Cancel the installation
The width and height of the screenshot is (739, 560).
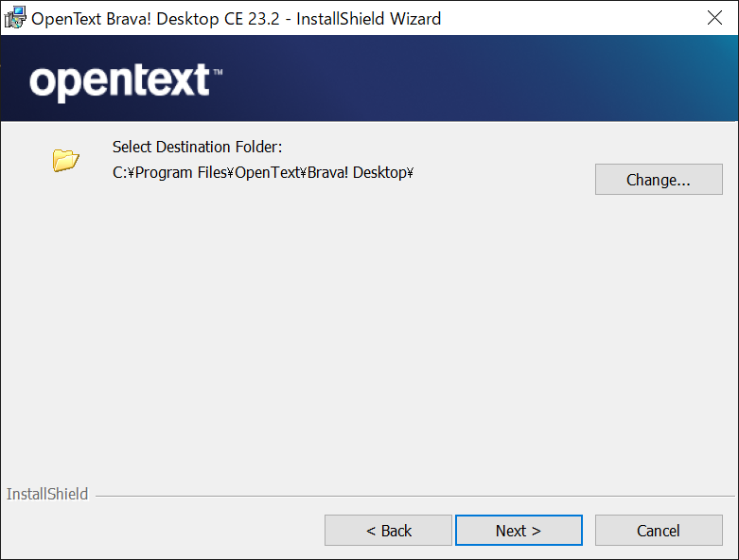[x=659, y=531]
